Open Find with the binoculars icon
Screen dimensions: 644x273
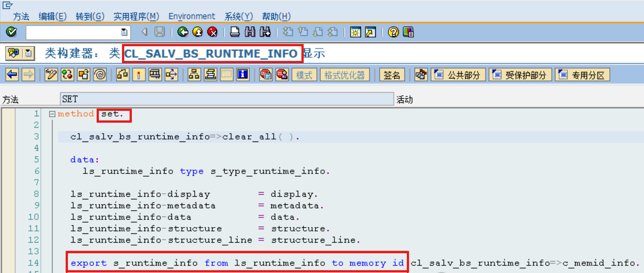tap(249, 32)
